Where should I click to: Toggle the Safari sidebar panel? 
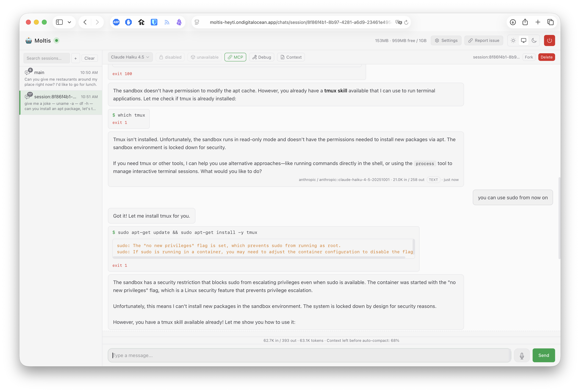(59, 22)
